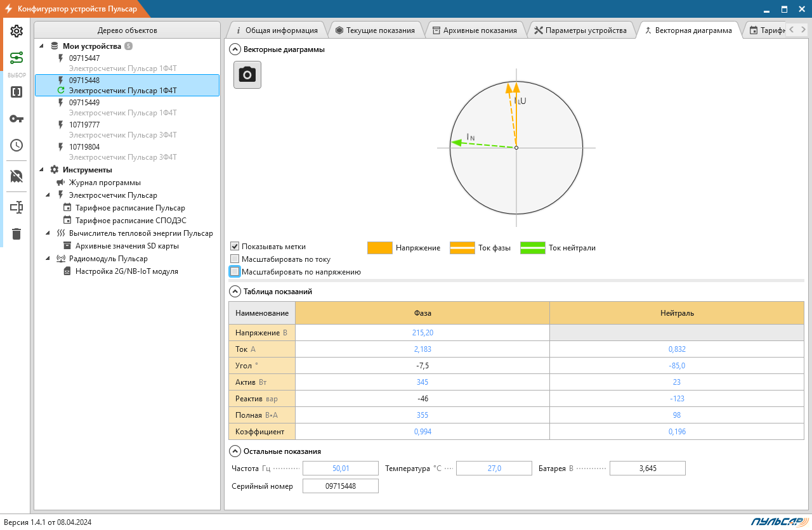Click the rename text-field icon in the sidebar
Image resolution: width=812 pixels, height=530 pixels.
(16, 207)
